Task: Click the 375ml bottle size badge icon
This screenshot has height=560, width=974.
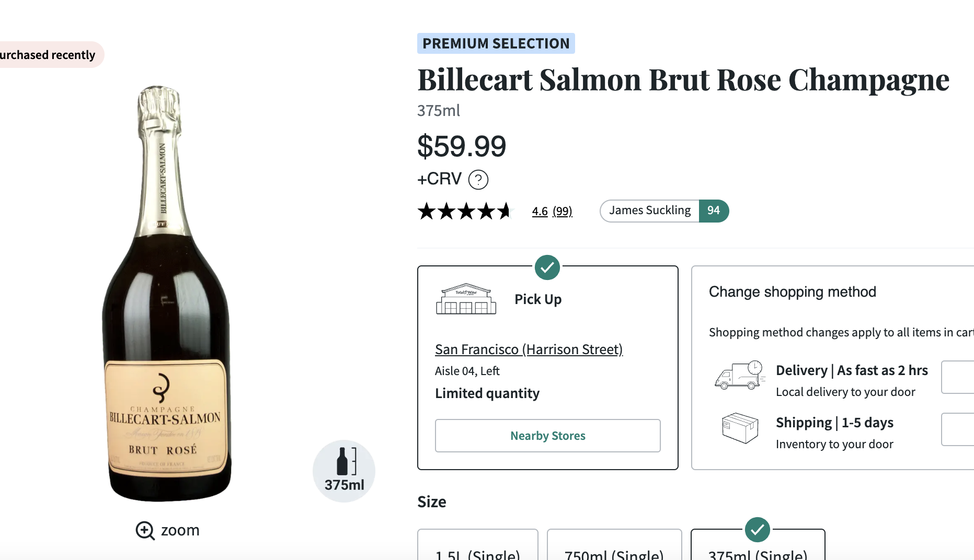Action: tap(344, 471)
